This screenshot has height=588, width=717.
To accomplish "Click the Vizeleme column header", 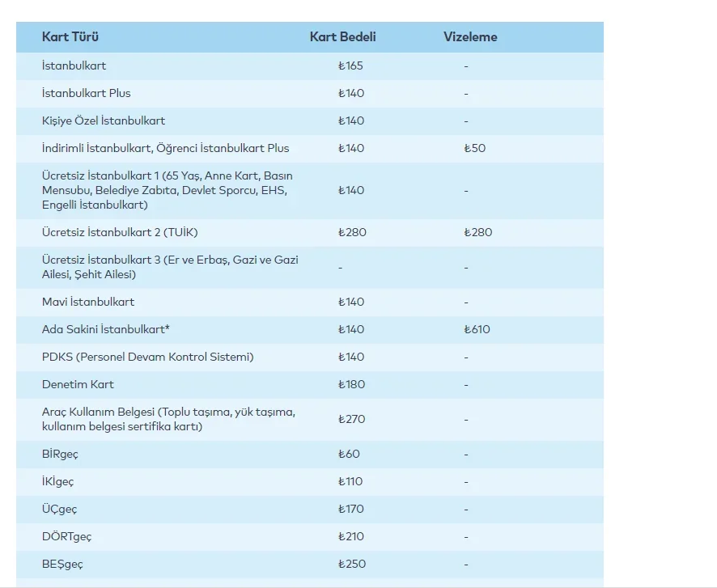I will pos(470,37).
